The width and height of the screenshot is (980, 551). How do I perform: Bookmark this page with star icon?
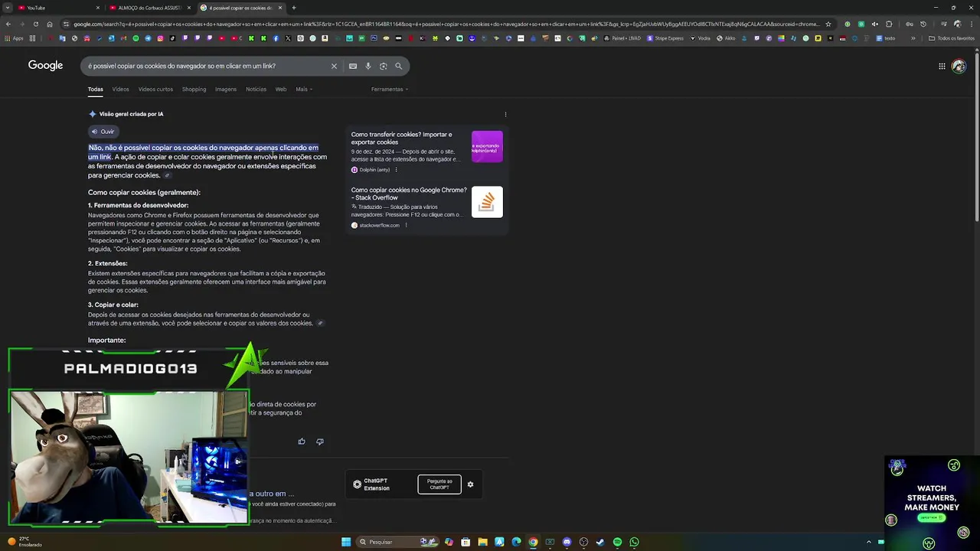pyautogui.click(x=828, y=24)
